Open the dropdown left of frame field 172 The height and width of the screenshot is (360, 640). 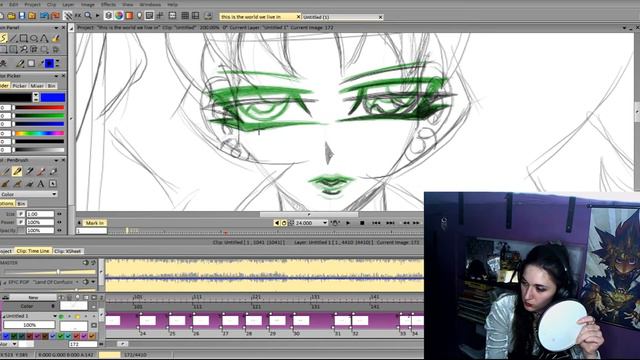point(15,344)
